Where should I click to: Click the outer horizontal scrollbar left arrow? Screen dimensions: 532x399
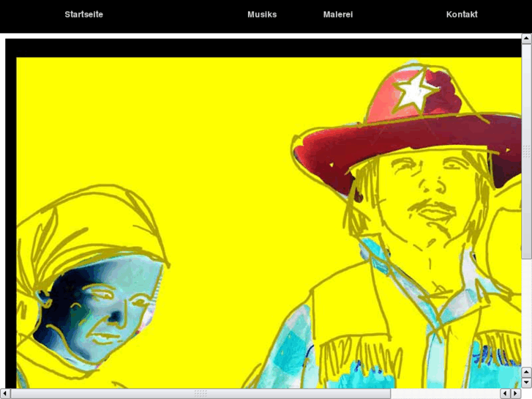coord(4,393)
